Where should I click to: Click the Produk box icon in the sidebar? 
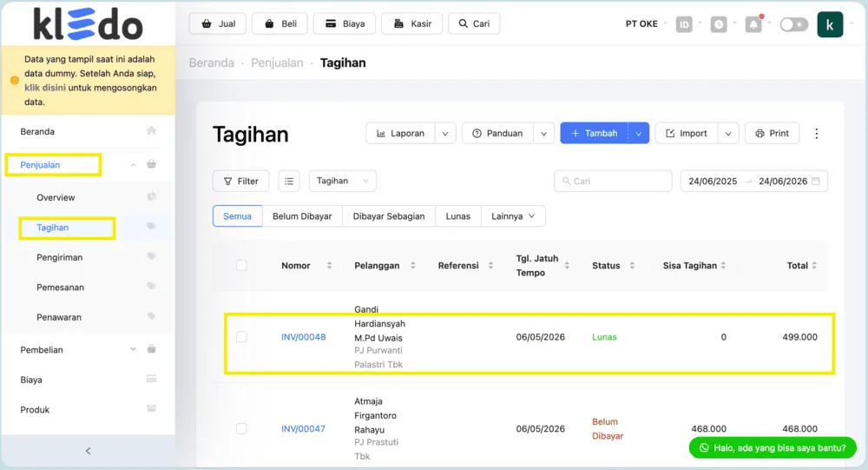151,408
